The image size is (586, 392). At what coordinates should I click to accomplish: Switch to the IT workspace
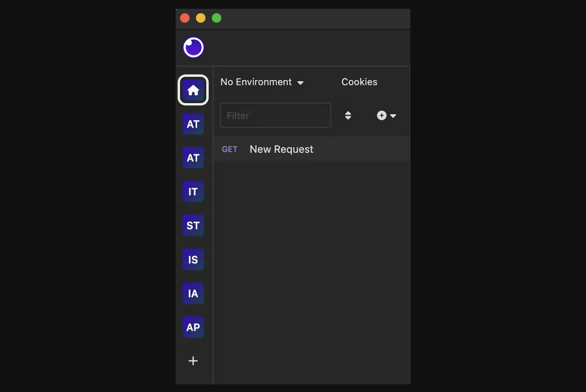point(193,191)
